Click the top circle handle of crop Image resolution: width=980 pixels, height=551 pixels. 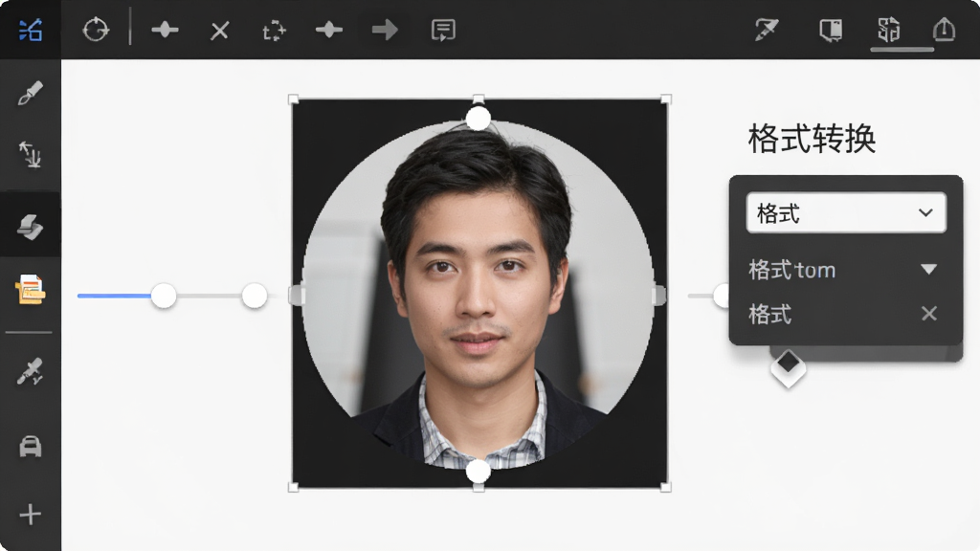click(479, 118)
